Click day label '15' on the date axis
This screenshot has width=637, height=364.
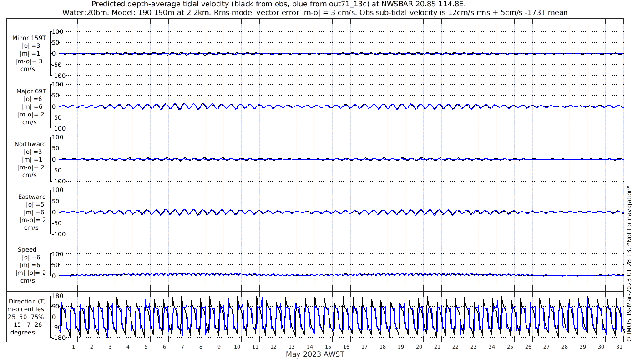328,347
